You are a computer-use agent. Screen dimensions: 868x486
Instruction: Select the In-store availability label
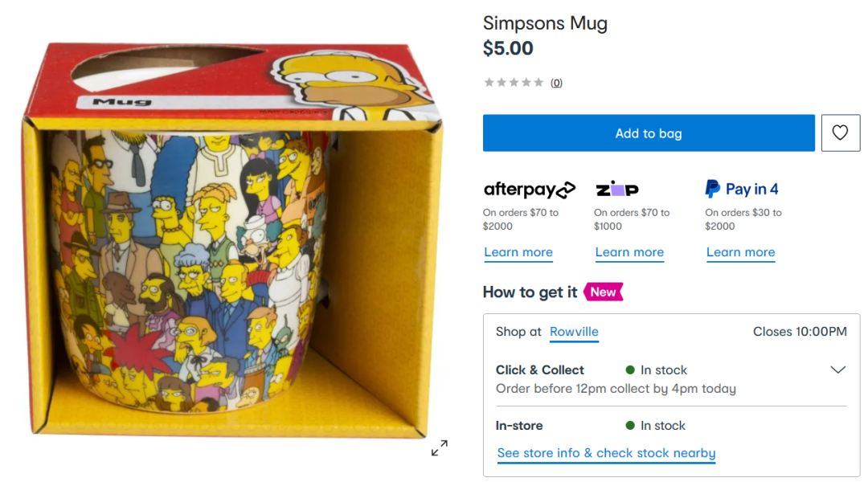pyautogui.click(x=519, y=426)
